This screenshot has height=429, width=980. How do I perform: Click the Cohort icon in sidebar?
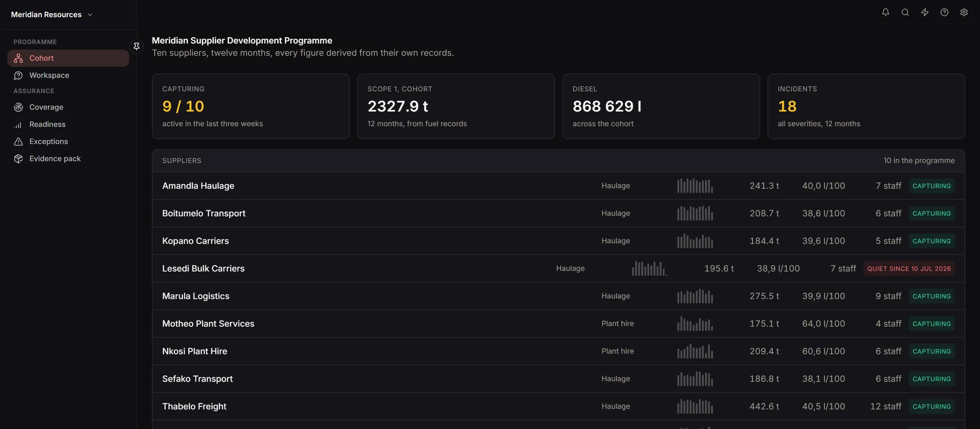19,58
